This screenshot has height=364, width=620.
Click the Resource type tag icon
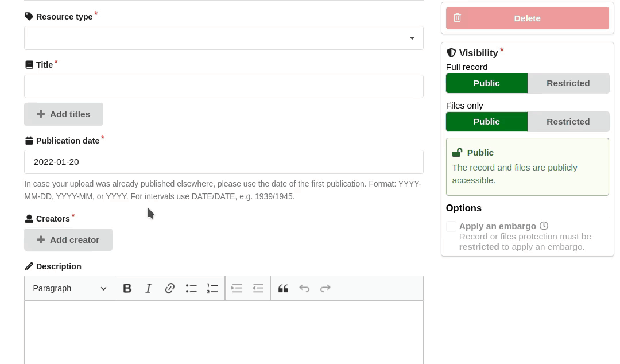[x=29, y=16]
